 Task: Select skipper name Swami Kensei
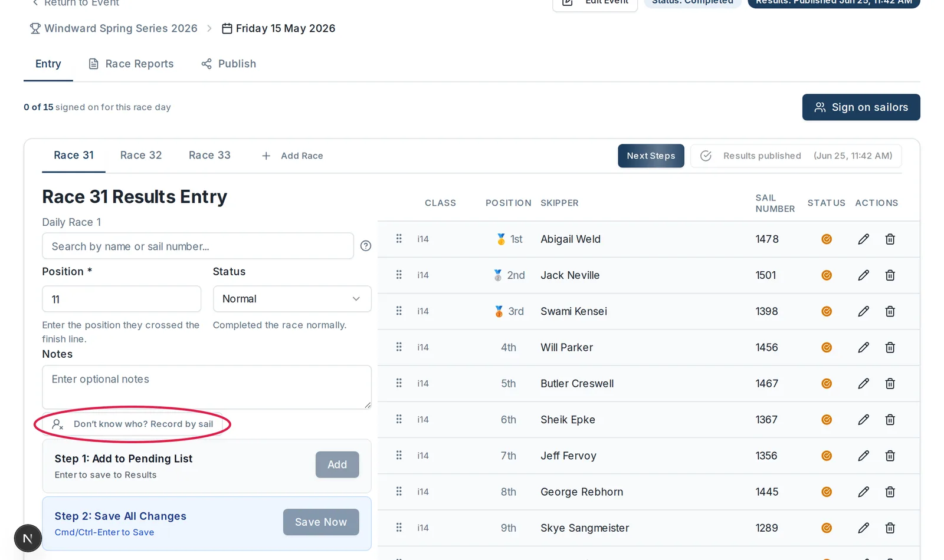pos(573,311)
